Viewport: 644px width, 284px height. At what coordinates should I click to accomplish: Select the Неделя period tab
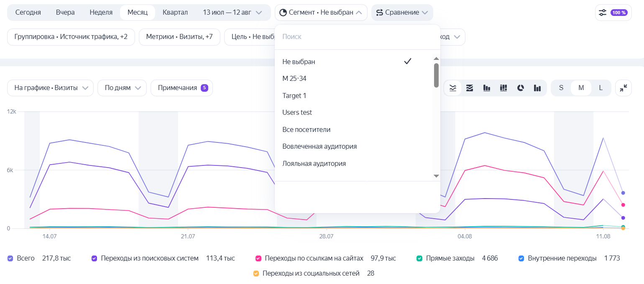click(101, 13)
